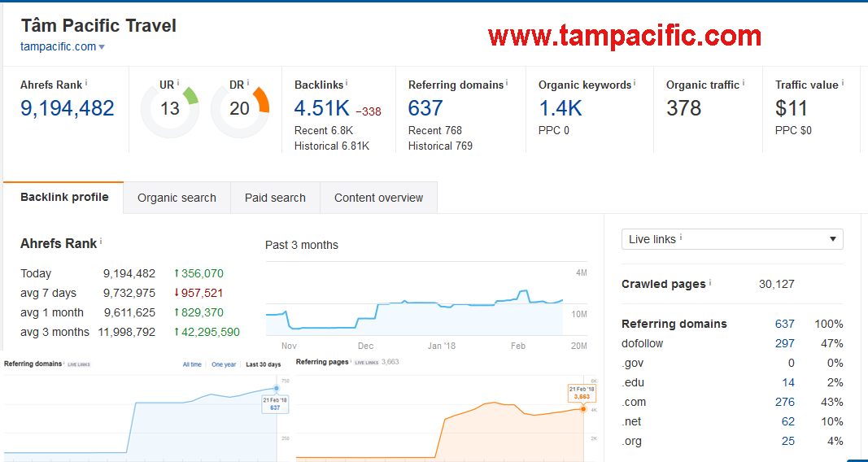Click the LIVE LINKS badge on the Referring domains chart

coord(79,364)
